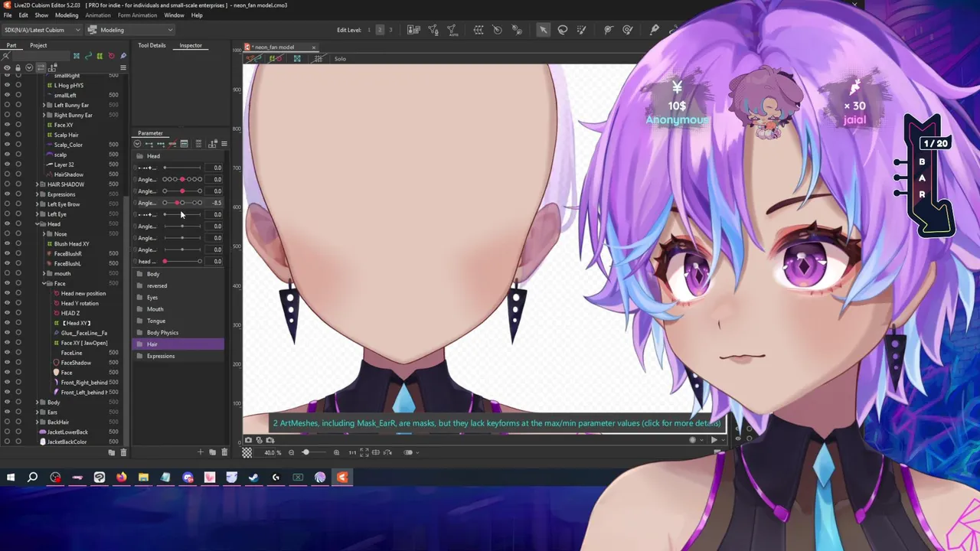
Task: Adjust the bottom head parameter slider
Action: click(182, 262)
